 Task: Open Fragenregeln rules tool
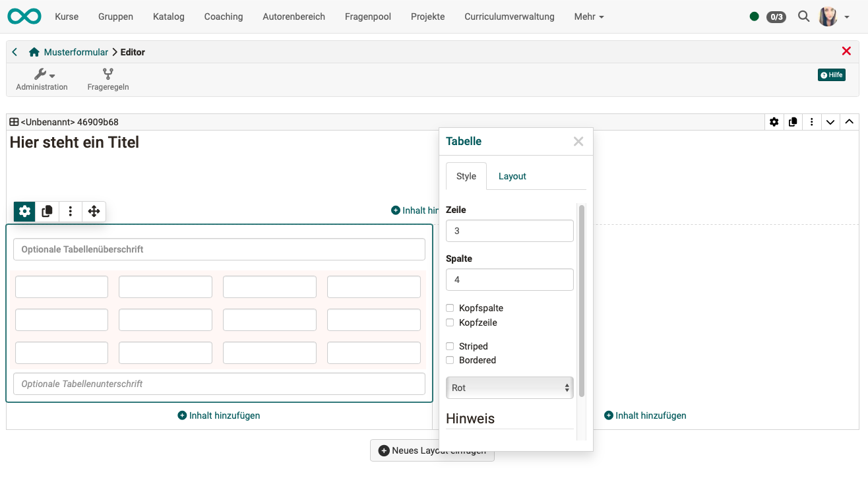[x=108, y=80]
